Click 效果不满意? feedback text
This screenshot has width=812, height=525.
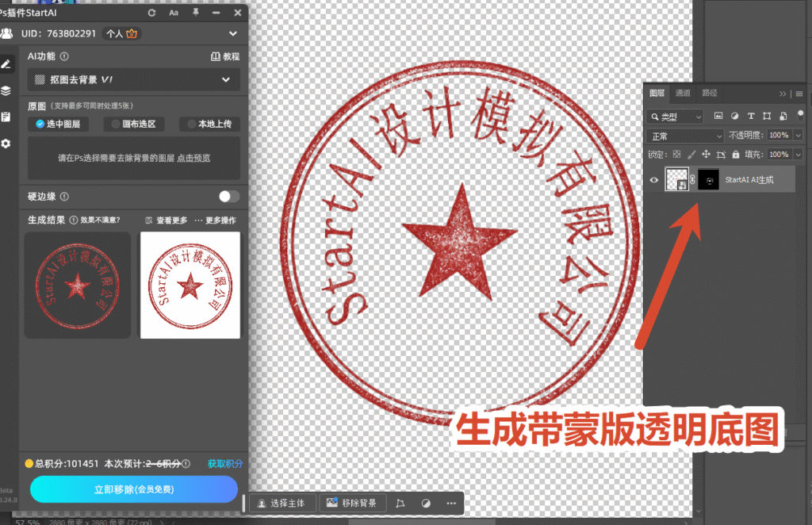(100, 220)
